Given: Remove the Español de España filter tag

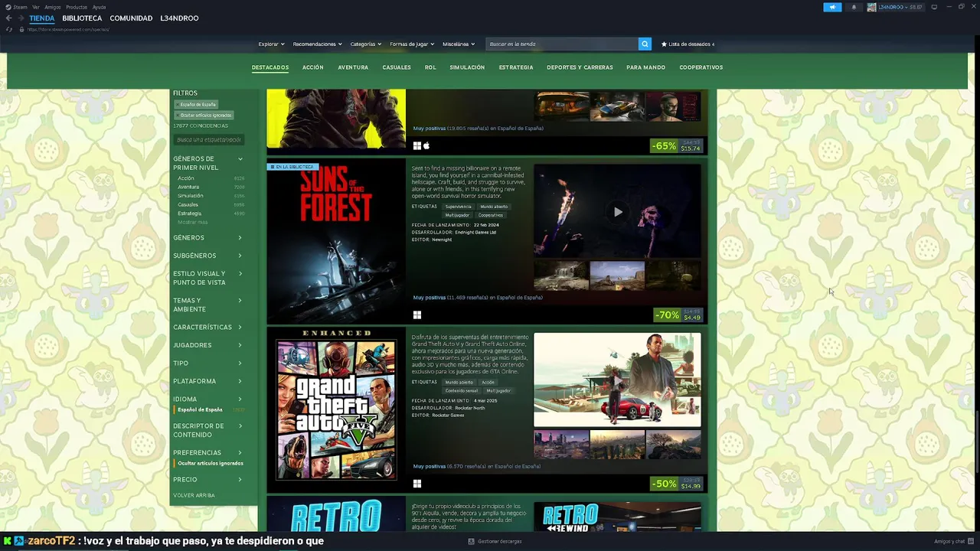Looking at the screenshot, I should coord(196,104).
